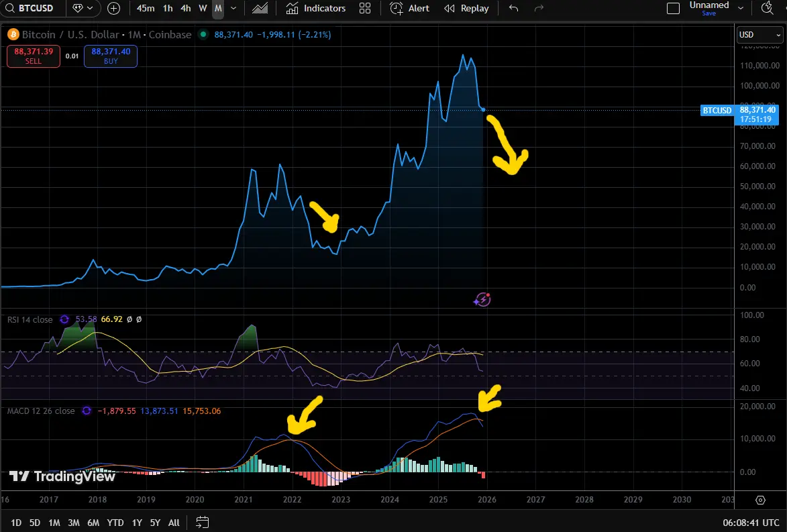Click the 0.01 spread value
Screen dimensions: 787x532
tap(72, 56)
